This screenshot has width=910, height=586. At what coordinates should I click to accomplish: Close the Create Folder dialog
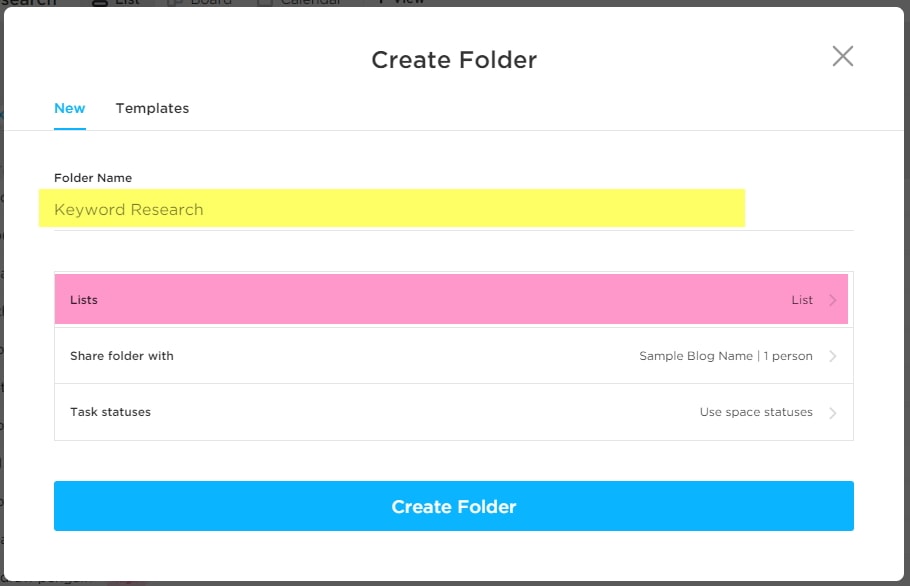[843, 56]
